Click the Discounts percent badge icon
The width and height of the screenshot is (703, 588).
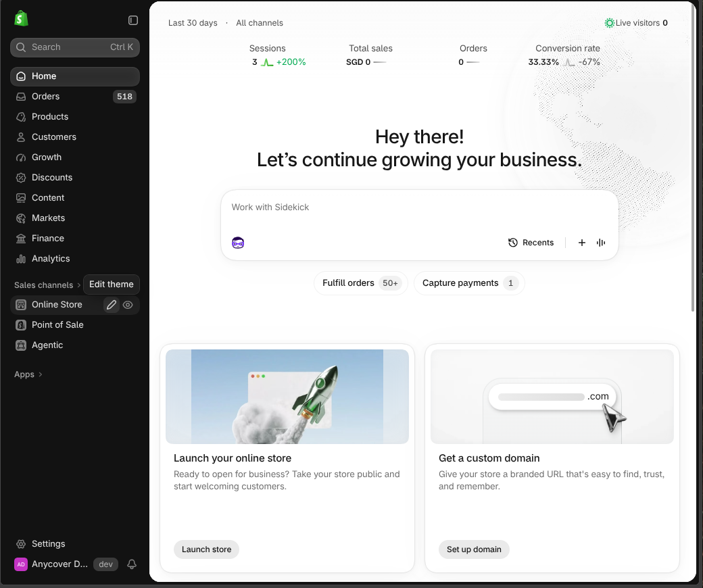tap(21, 178)
